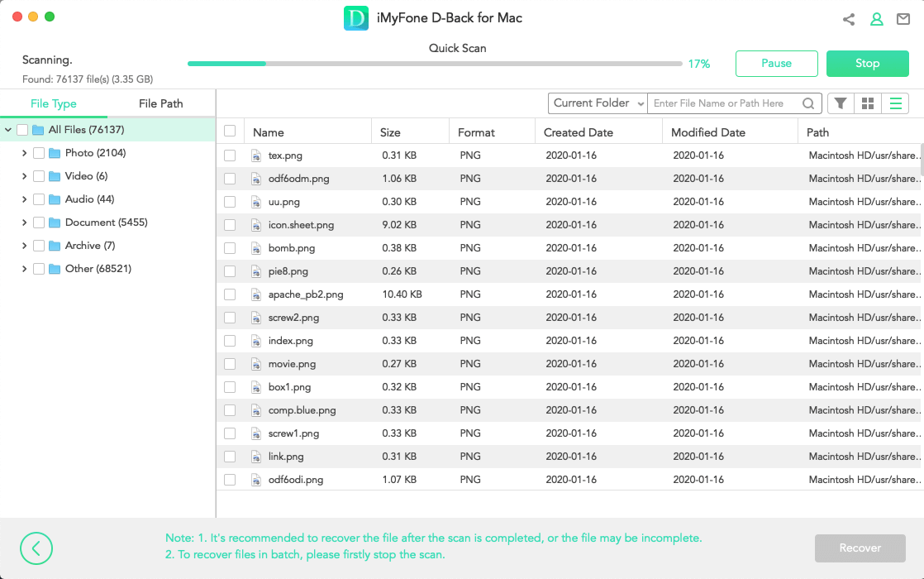Open the mail feedback icon
Image resolution: width=924 pixels, height=579 pixels.
coord(903,20)
